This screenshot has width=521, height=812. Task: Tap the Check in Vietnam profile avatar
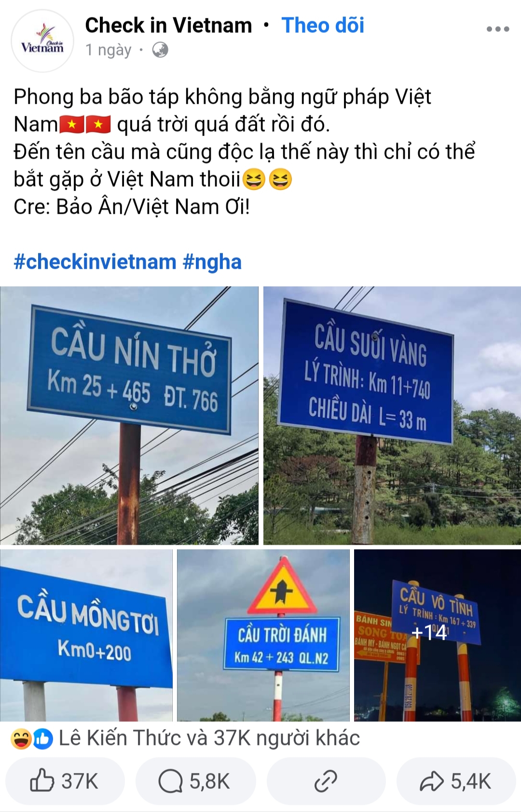pos(42,41)
